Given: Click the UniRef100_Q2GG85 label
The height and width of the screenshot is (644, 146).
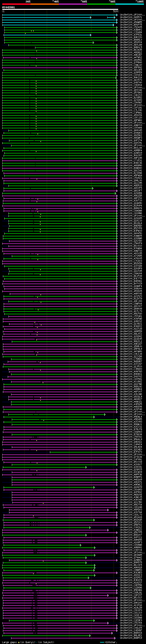Looking at the screenshot, I should pos(131,218).
